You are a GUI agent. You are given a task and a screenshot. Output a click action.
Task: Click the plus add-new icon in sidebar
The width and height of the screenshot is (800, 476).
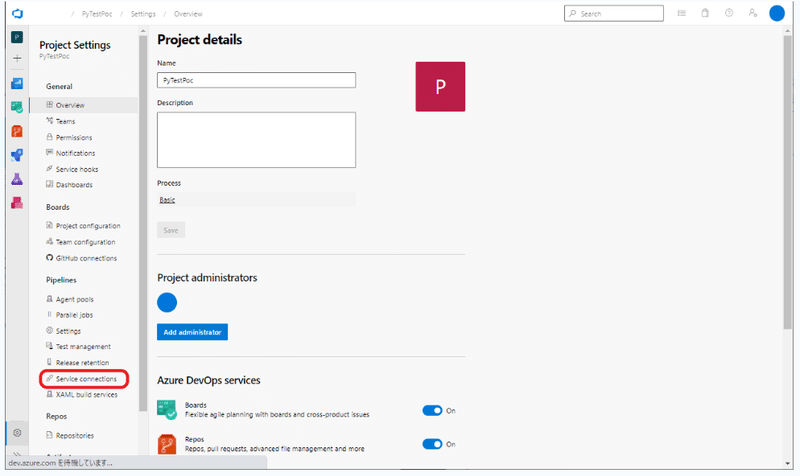pyautogui.click(x=17, y=59)
